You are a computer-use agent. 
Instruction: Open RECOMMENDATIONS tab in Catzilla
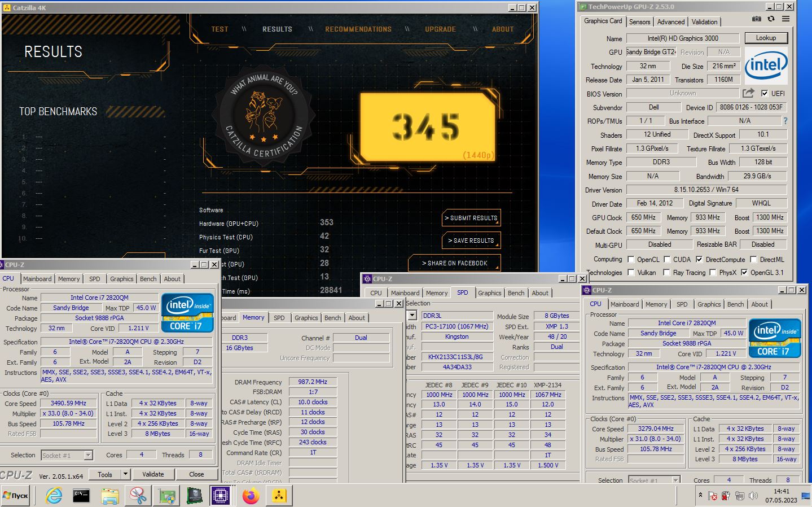358,29
